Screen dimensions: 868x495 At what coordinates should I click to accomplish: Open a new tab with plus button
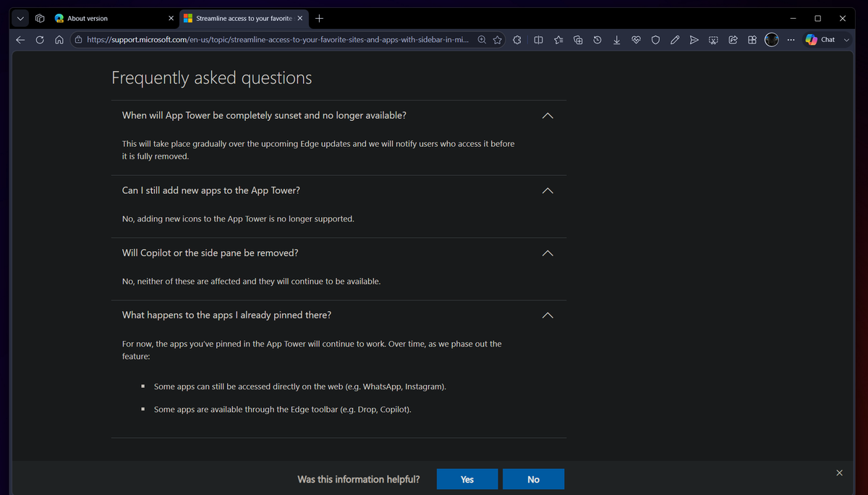click(320, 18)
